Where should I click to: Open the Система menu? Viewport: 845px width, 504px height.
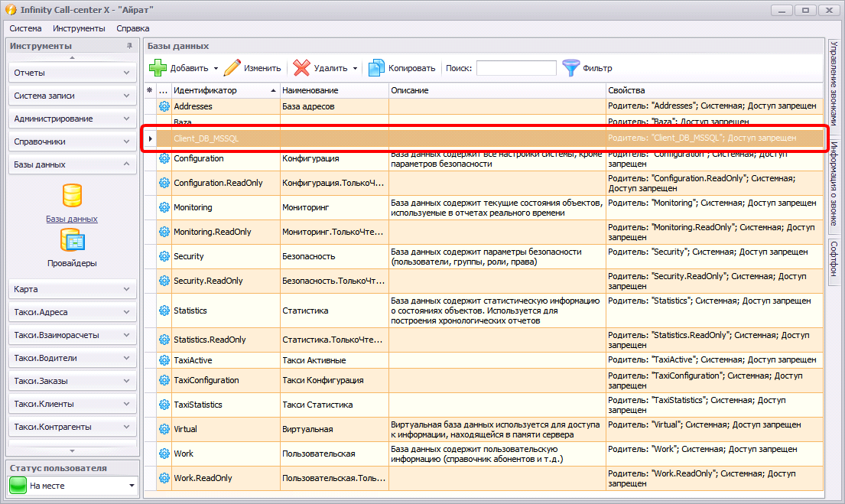[25, 28]
